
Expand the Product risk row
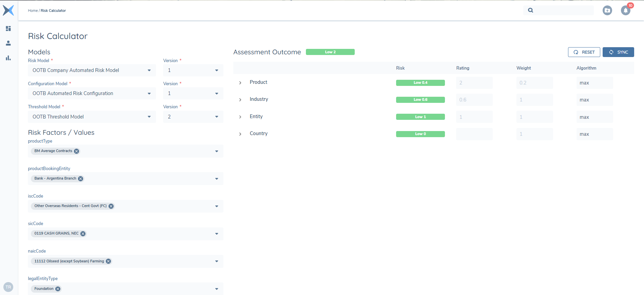240,83
